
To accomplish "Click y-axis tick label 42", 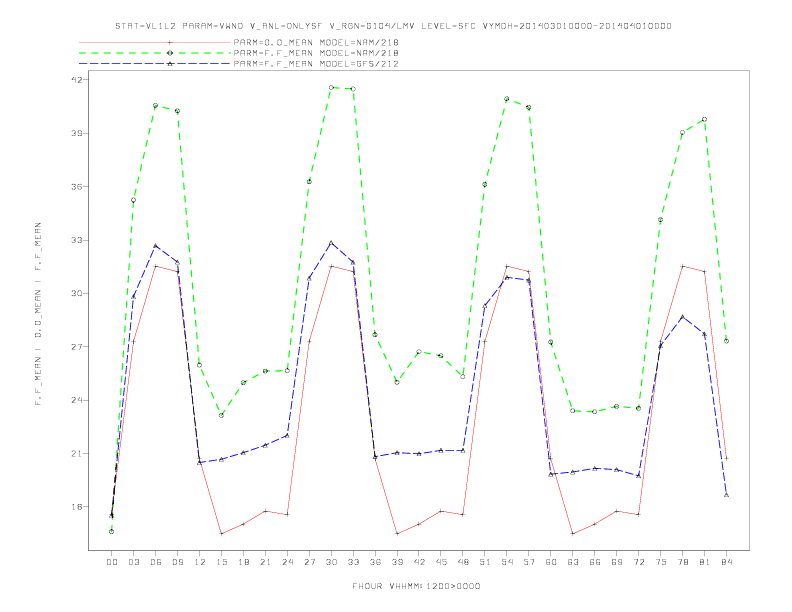I will click(x=77, y=80).
